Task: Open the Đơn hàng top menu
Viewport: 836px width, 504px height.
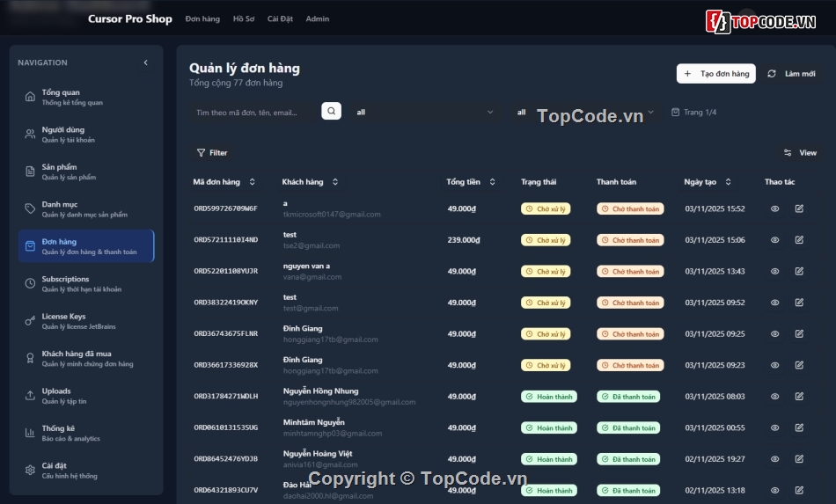Action: 202,18
